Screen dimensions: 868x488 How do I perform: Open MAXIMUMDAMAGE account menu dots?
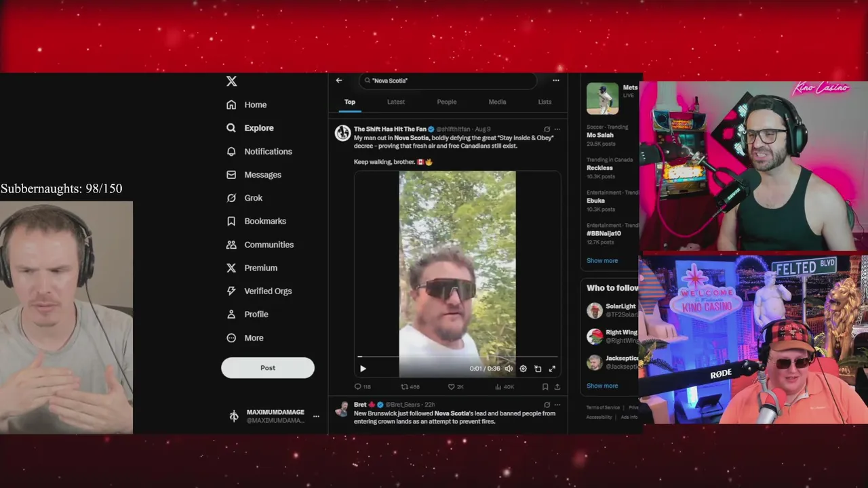tap(316, 417)
